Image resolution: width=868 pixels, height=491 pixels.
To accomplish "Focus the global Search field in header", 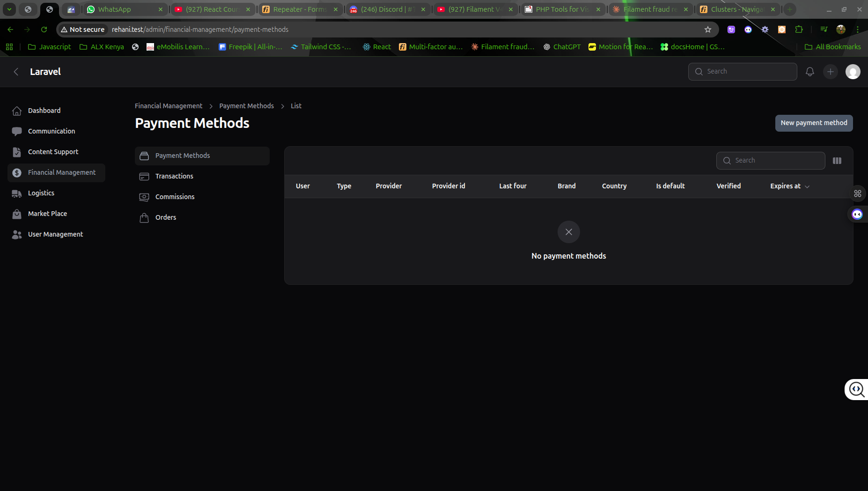I will (743, 72).
